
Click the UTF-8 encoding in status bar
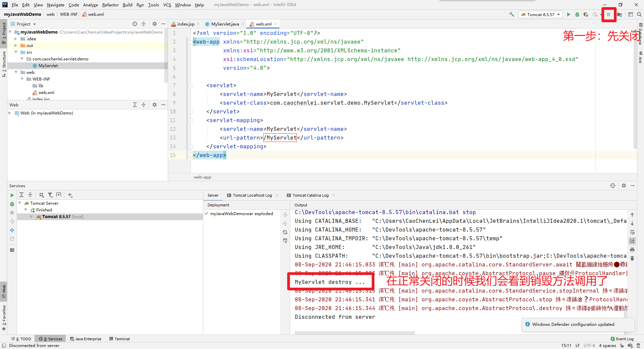pyautogui.click(x=589, y=346)
